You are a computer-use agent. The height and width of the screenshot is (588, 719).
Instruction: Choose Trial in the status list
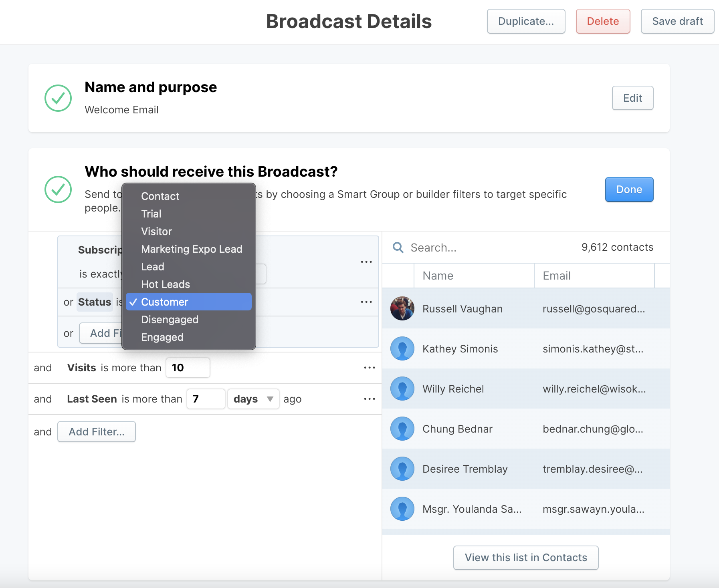click(189, 214)
